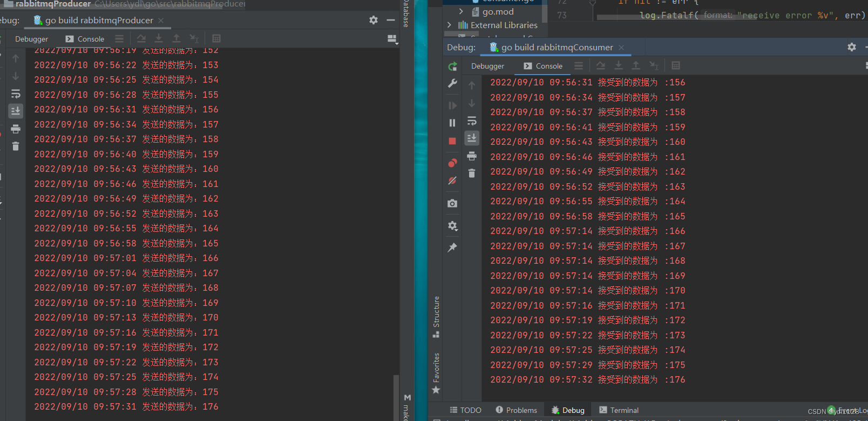Click up arrow in Producer console gutter
Viewport: 868px width, 421px height.
16,58
